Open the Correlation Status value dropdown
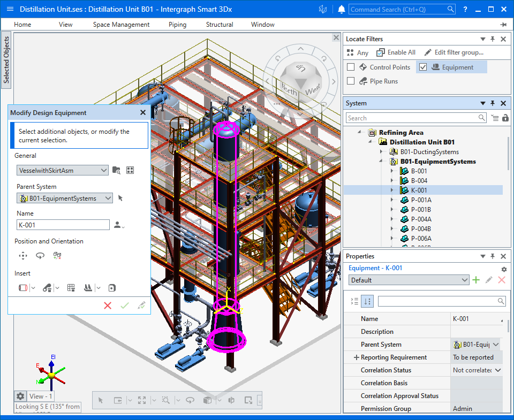The height and width of the screenshot is (420, 514). (498, 370)
